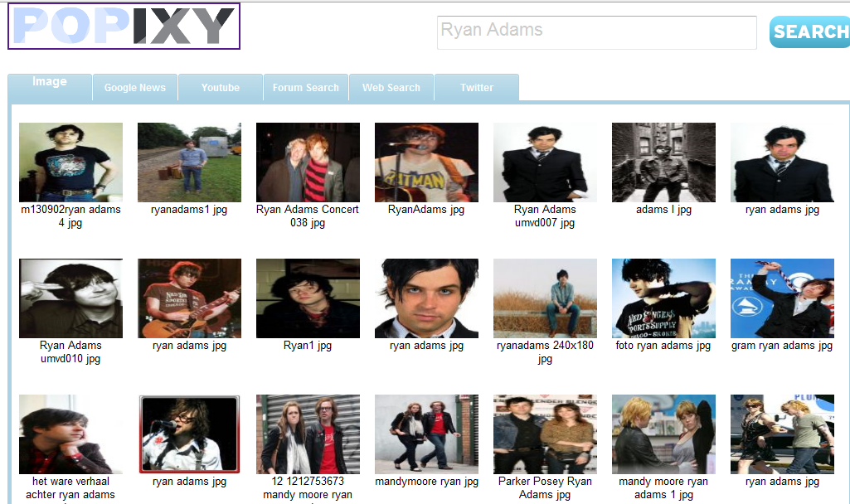Click the Ryan Adams Concert 038 thumbnail
This screenshot has width=850, height=504.
pos(308,162)
